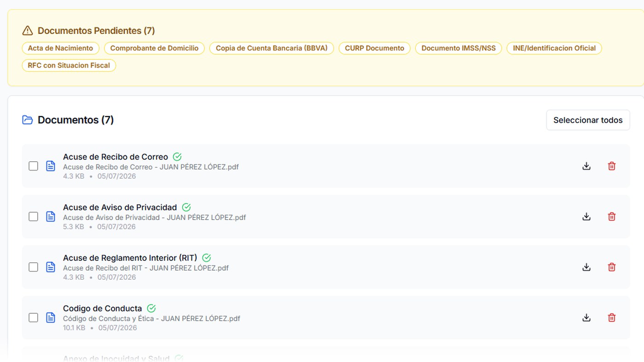Delete Acuse de Reglamento Interior document
The height and width of the screenshot is (362, 644).
point(612,267)
